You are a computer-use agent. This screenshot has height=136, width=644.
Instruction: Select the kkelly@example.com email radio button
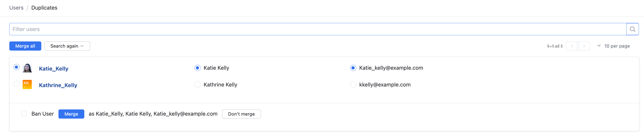pos(353,85)
